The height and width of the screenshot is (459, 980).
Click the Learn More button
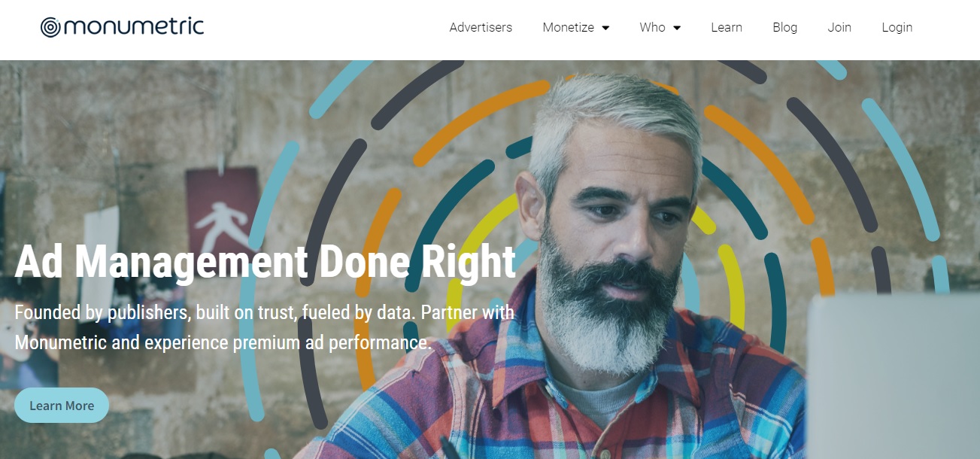pyautogui.click(x=62, y=406)
